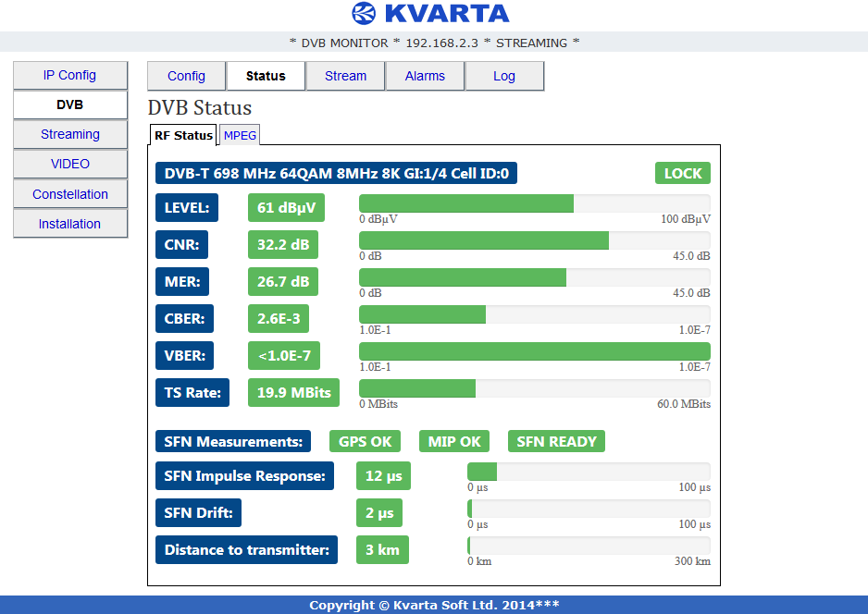Click the SFN Impulse Response progress bar

(x=589, y=472)
